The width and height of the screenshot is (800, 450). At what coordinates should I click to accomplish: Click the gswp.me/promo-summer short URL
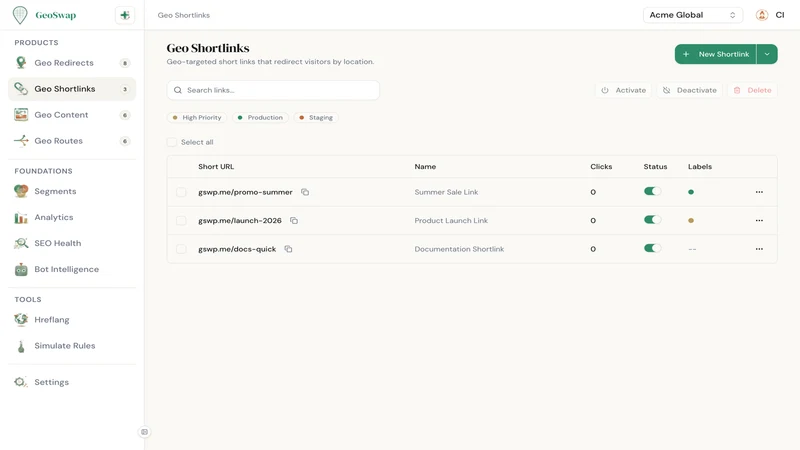[245, 192]
